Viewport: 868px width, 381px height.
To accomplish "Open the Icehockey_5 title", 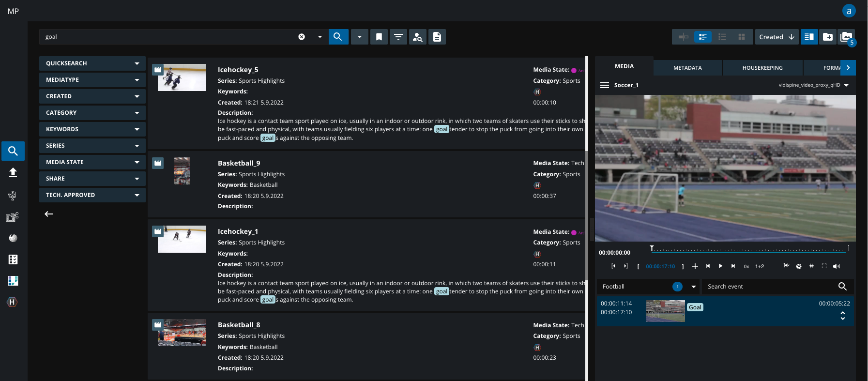I will pyautogui.click(x=238, y=70).
